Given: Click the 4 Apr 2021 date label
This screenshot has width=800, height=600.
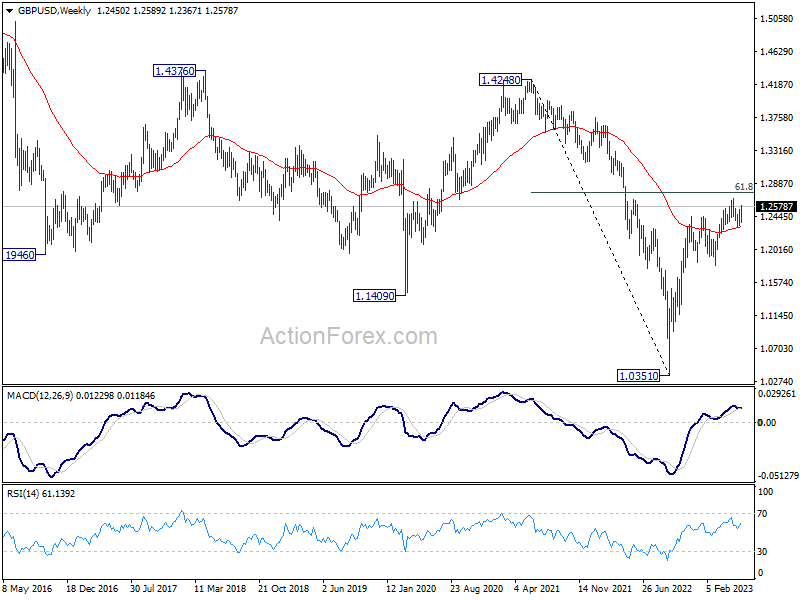Looking at the screenshot, I should coord(537,588).
